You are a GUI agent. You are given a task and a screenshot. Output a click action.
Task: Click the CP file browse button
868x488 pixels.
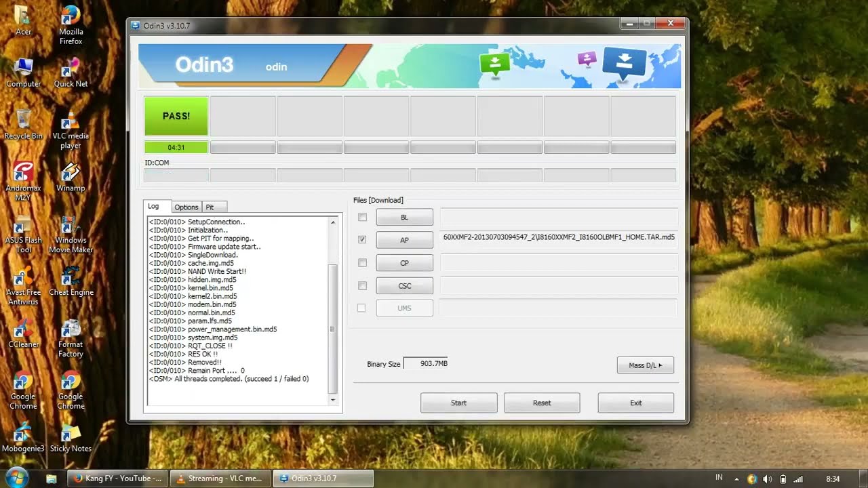tap(404, 263)
